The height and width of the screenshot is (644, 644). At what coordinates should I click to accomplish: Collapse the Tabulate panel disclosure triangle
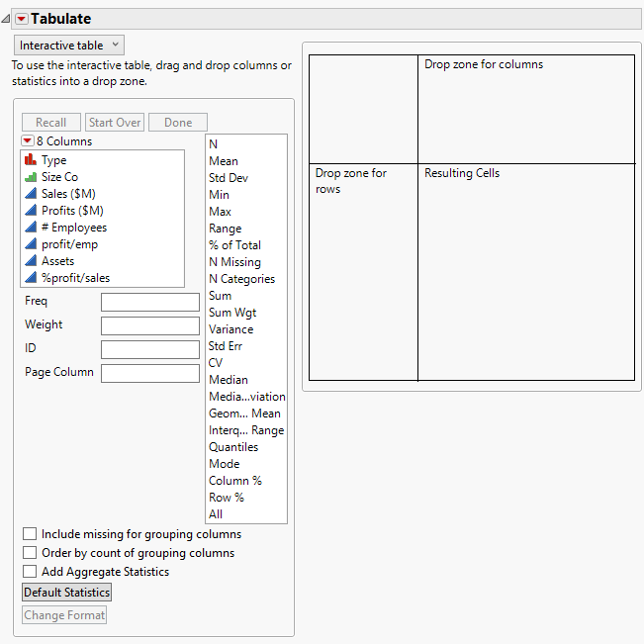pos(7,19)
